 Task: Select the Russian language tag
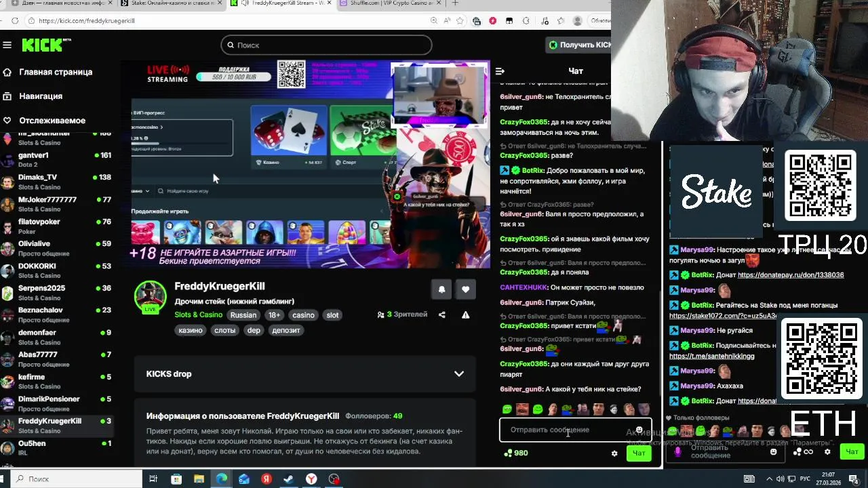point(243,315)
